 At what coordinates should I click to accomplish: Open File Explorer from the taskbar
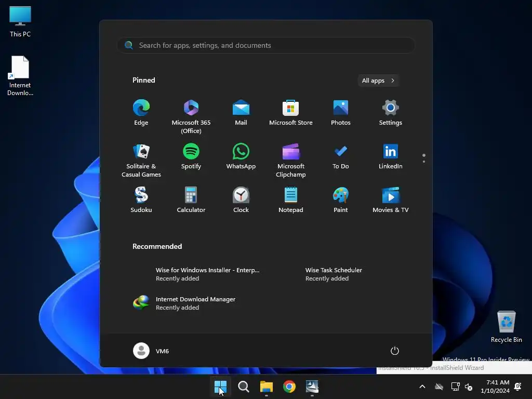pyautogui.click(x=267, y=387)
